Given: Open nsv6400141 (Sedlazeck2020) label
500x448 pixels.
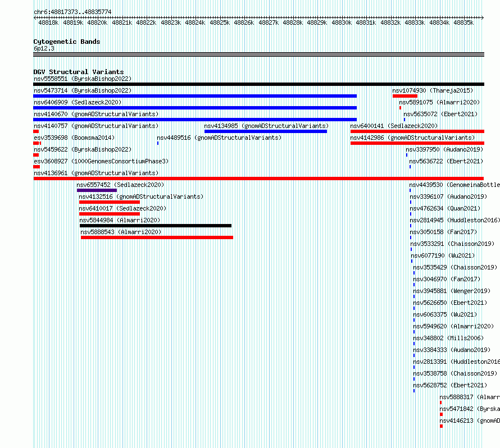Looking at the screenshot, I should [x=394, y=126].
